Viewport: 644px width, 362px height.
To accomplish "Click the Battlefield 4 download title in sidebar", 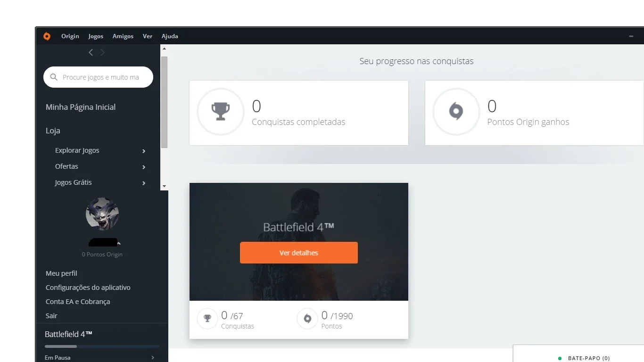I will [68, 334].
